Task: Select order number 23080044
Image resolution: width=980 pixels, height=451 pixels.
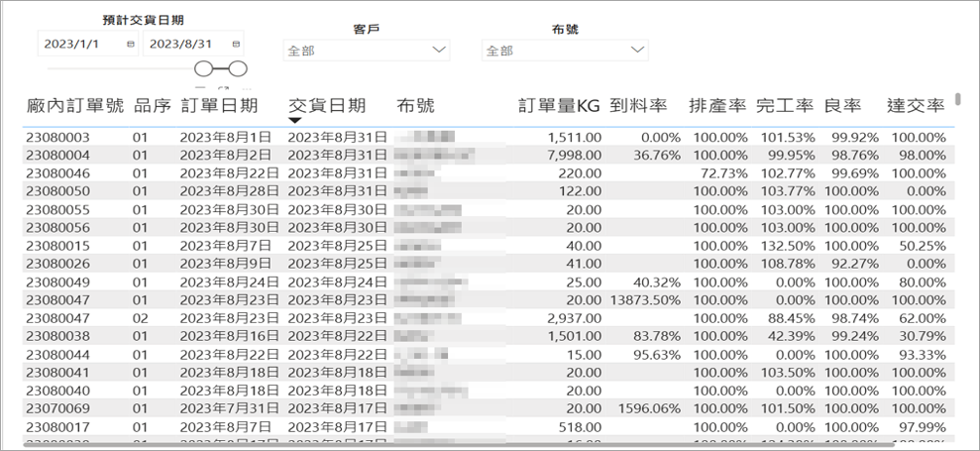Action: (57, 355)
